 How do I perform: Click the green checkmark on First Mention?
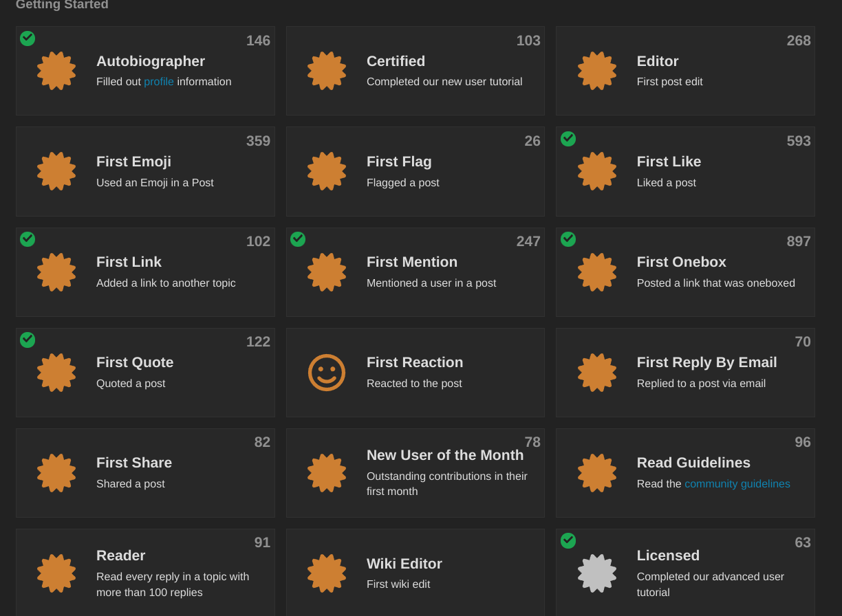tap(298, 239)
